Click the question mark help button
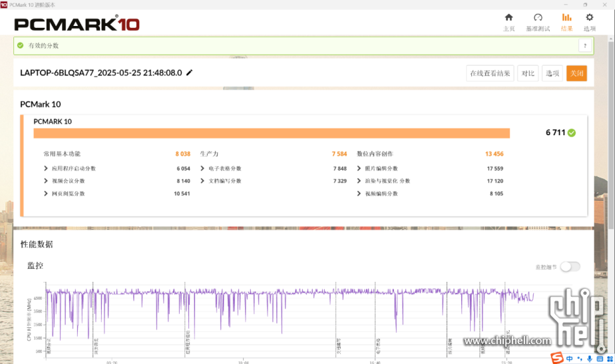The image size is (615, 364). pyautogui.click(x=585, y=46)
